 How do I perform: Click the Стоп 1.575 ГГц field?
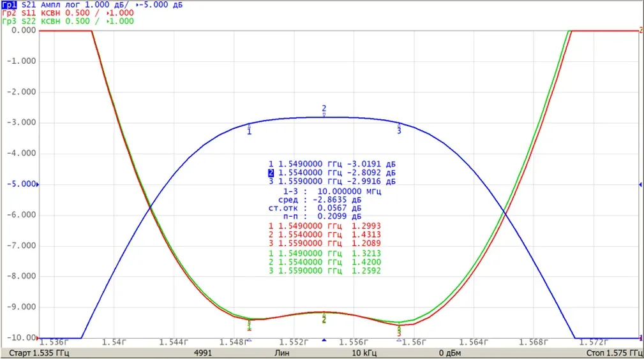[615, 353]
